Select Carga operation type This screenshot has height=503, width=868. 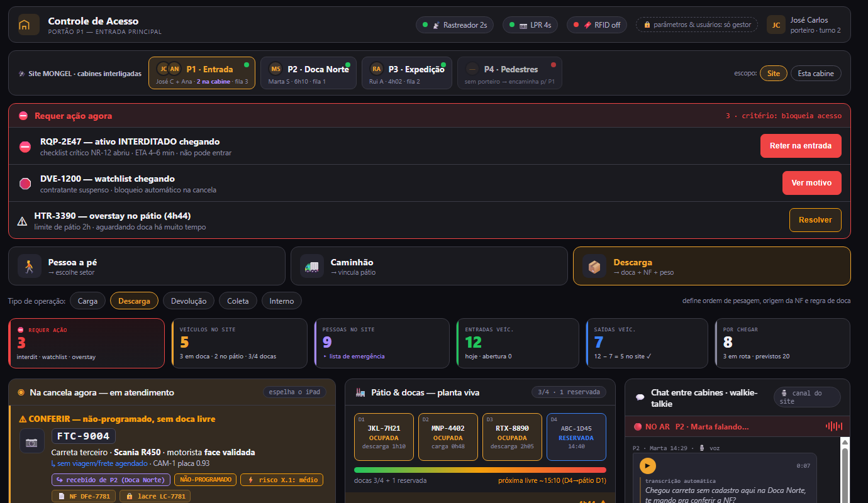(x=87, y=301)
